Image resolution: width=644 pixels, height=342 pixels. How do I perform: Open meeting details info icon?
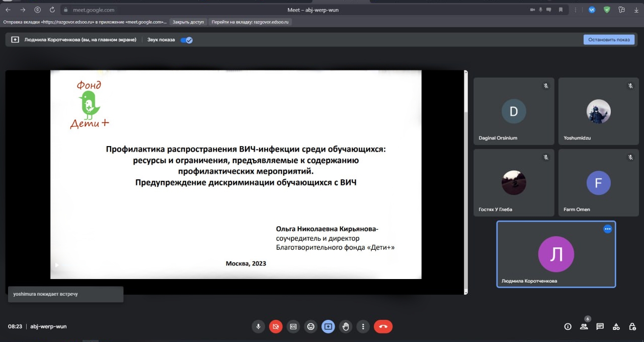point(568,326)
